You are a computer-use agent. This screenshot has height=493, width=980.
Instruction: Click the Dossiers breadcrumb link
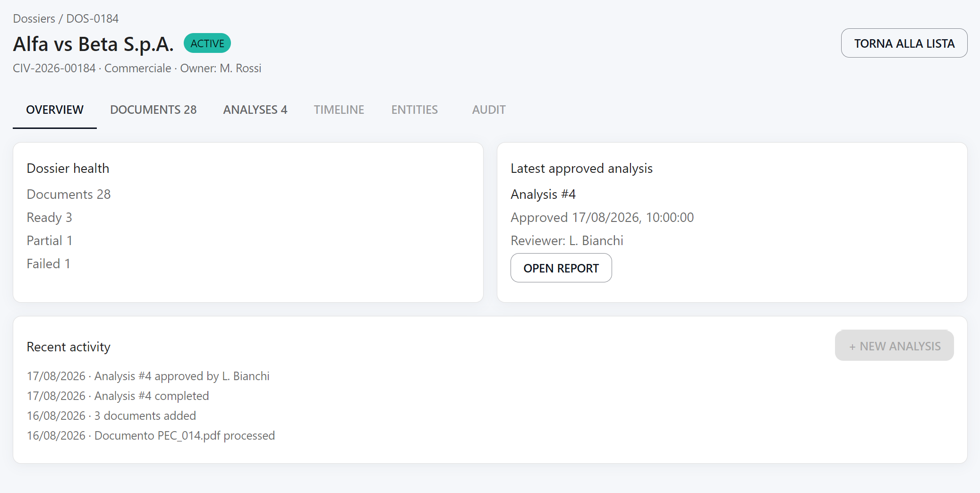(x=34, y=18)
